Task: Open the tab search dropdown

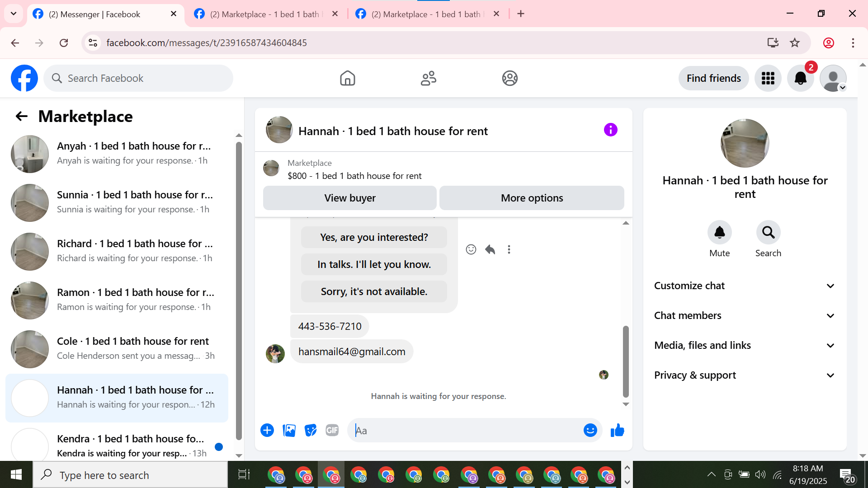Action: (14, 14)
